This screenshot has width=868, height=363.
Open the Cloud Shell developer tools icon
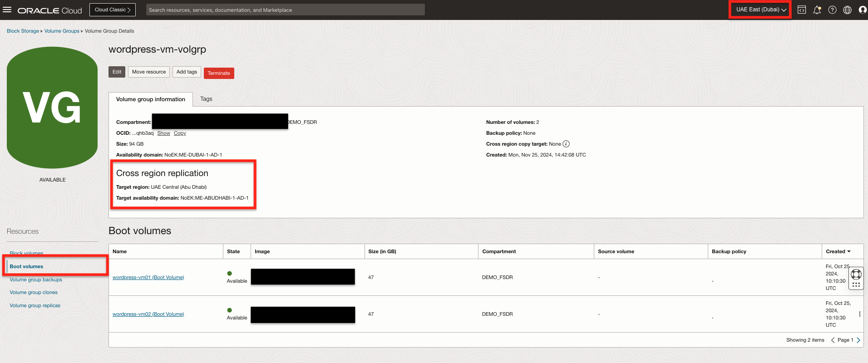click(x=802, y=10)
